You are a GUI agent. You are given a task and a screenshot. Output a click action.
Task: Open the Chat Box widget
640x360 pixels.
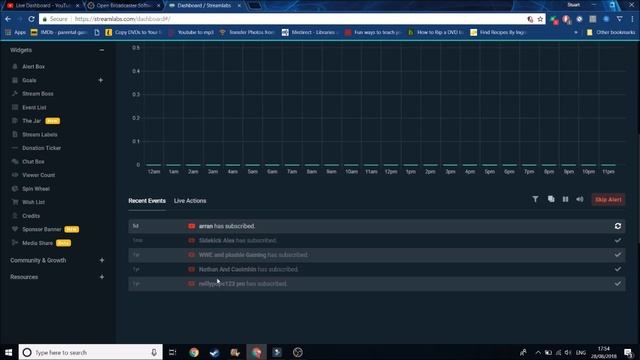tap(33, 162)
